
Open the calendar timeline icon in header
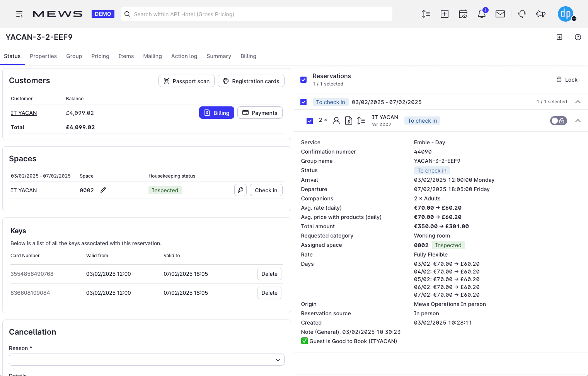pyautogui.click(x=463, y=14)
